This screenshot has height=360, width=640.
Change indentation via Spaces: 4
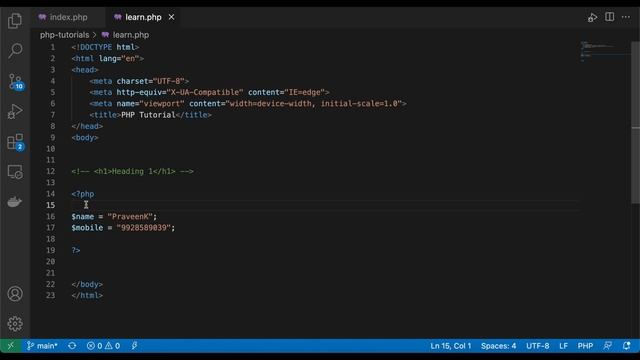(498, 346)
